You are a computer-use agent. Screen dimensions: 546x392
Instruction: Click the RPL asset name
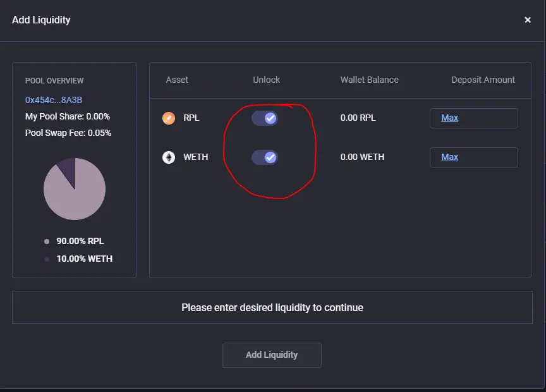point(191,118)
